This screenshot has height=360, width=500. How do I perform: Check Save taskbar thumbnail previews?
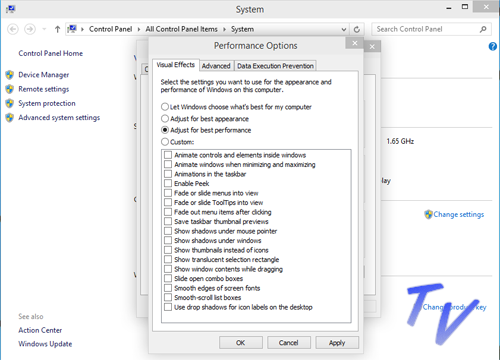[x=168, y=221]
